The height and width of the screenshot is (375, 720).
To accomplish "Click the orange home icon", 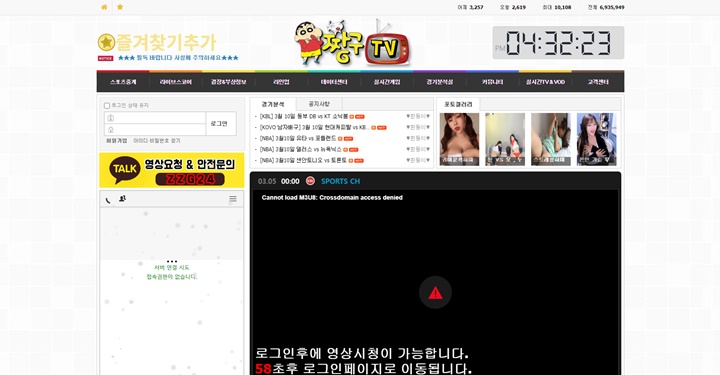I will (104, 7).
